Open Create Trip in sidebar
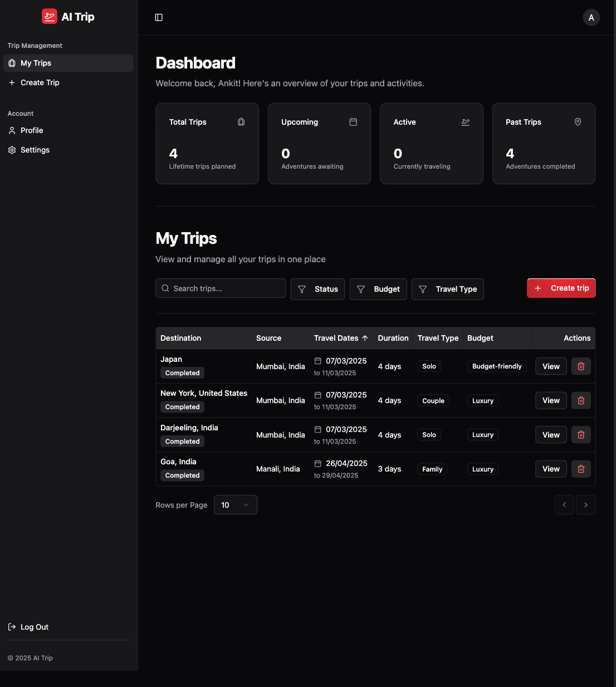Screen dimensions: 616x687 point(68,82)
